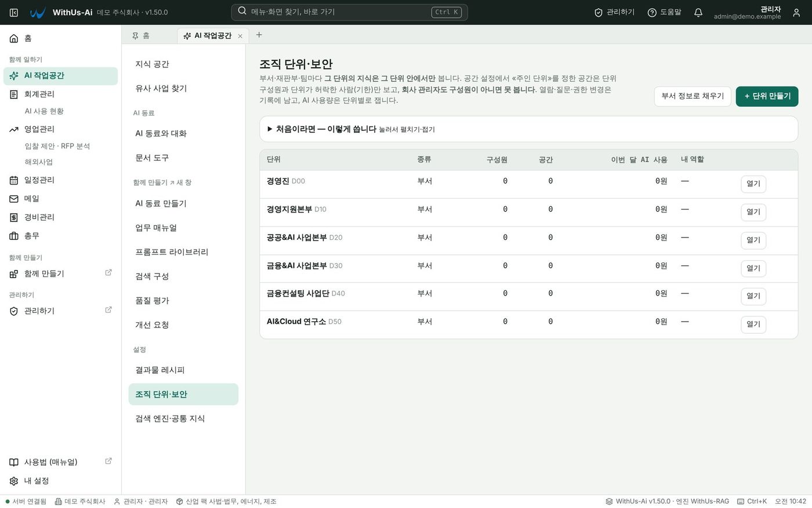Image resolution: width=812 pixels, height=508 pixels.
Task: Click the shield icon in top 관리하기
Action: (x=599, y=12)
